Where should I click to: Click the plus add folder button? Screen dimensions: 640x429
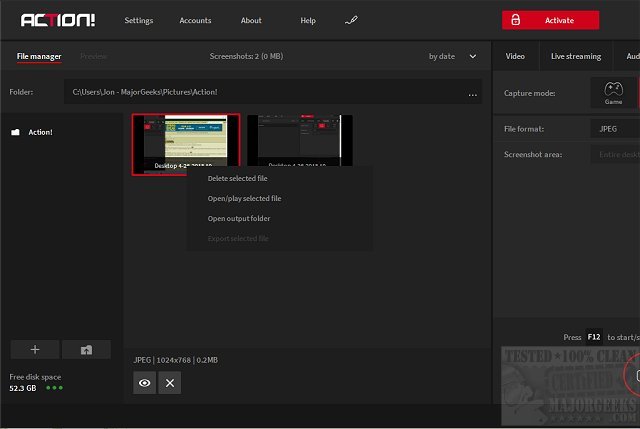click(34, 349)
